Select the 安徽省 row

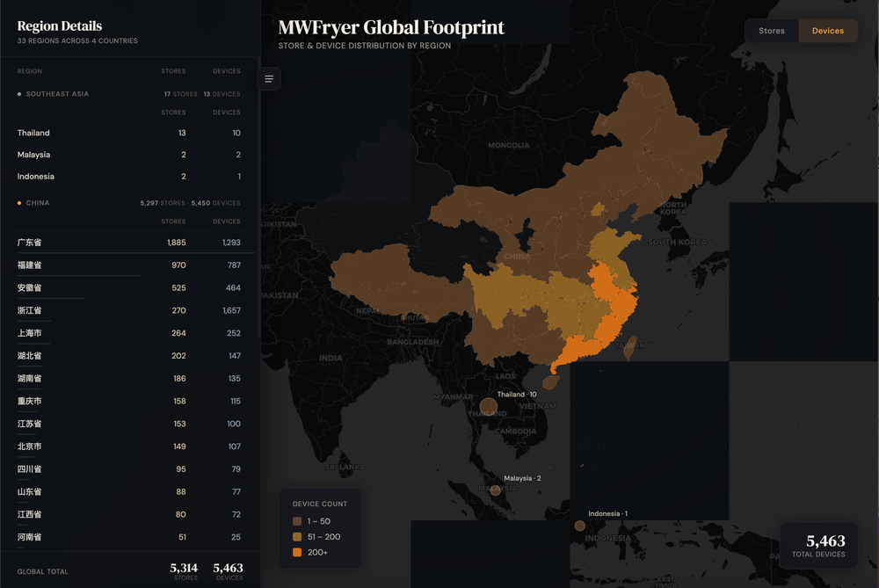coord(129,288)
